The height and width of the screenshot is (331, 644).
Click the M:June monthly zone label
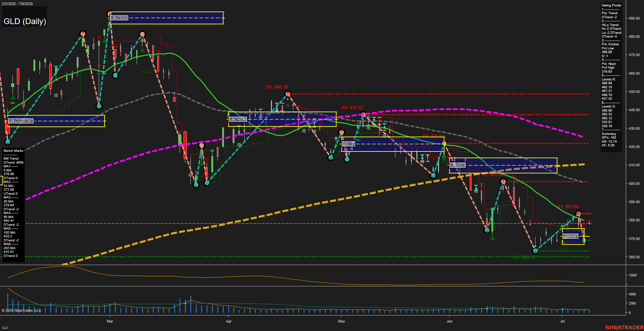click(458, 165)
